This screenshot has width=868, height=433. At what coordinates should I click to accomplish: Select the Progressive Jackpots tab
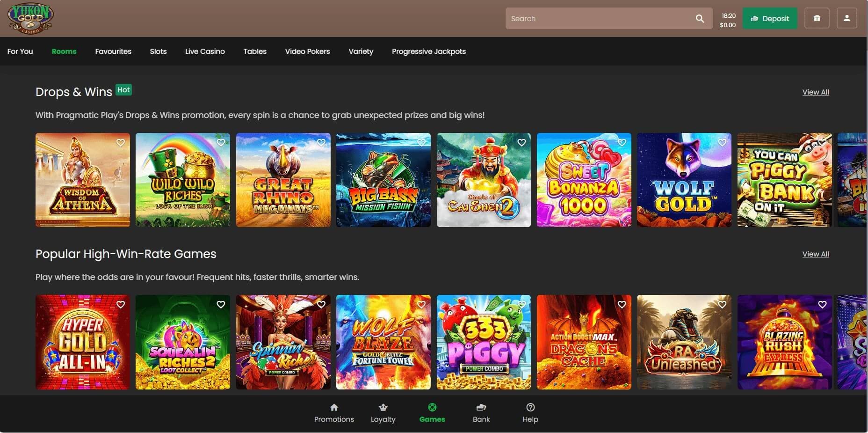[x=428, y=51]
